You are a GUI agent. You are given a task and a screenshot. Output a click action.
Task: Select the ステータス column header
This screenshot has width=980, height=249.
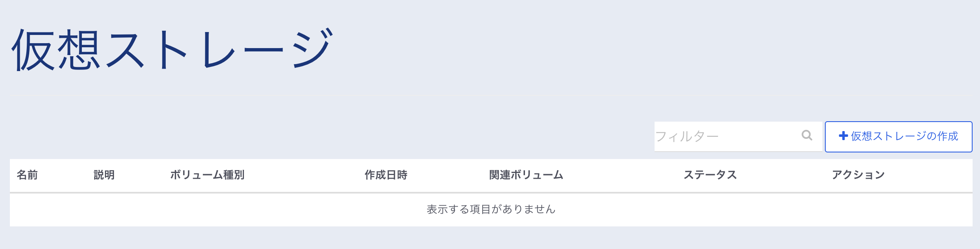[x=710, y=175]
